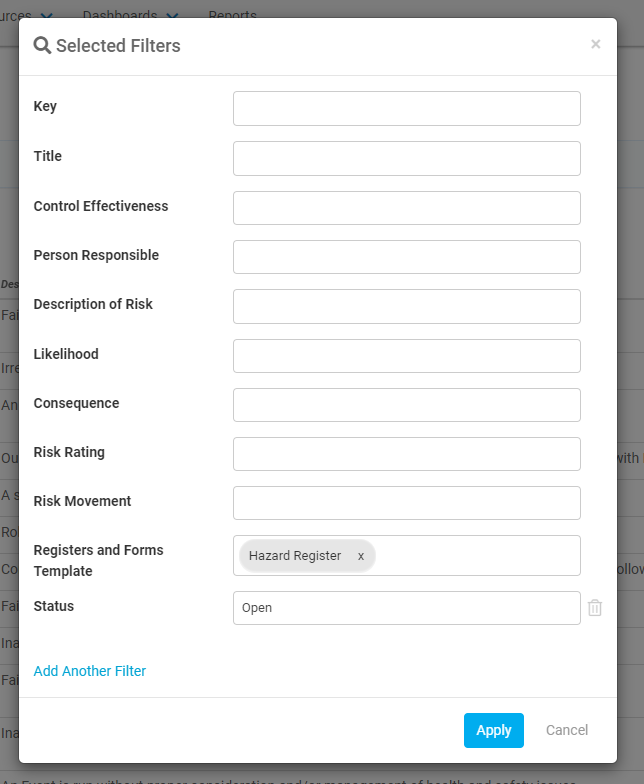Click the search magnifier icon in header
This screenshot has height=784, width=644.
pos(42,46)
